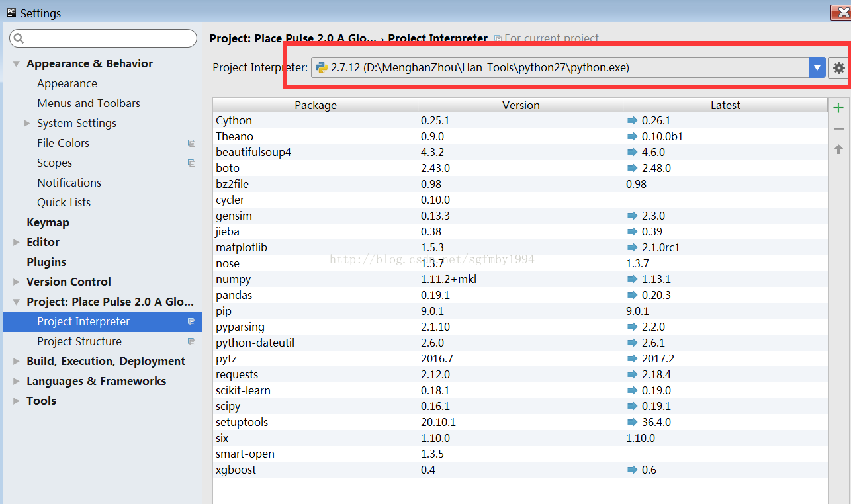Select the Theano package row
This screenshot has width=851, height=504.
(520, 136)
